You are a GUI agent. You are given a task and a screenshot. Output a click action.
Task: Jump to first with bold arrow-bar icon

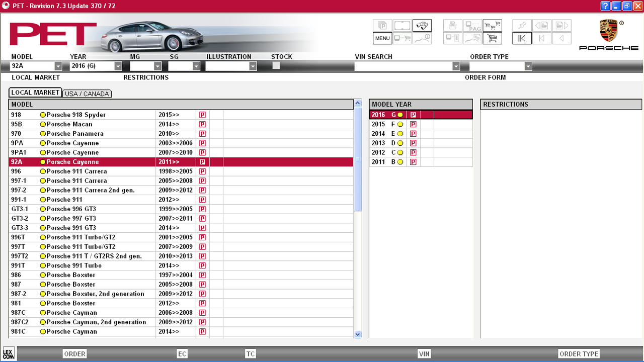click(522, 38)
